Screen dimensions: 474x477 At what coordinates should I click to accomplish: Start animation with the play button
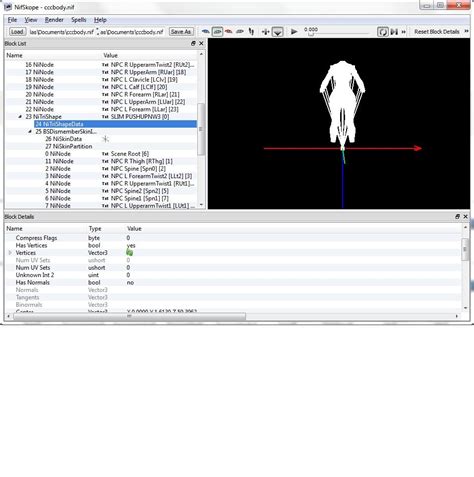[x=294, y=32]
